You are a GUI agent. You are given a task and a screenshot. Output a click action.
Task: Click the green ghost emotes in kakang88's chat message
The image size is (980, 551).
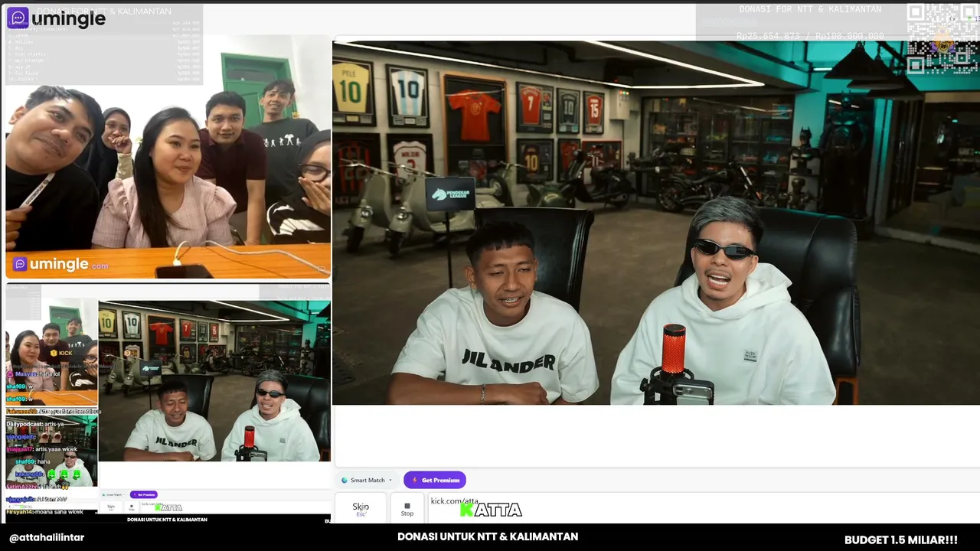point(64,474)
